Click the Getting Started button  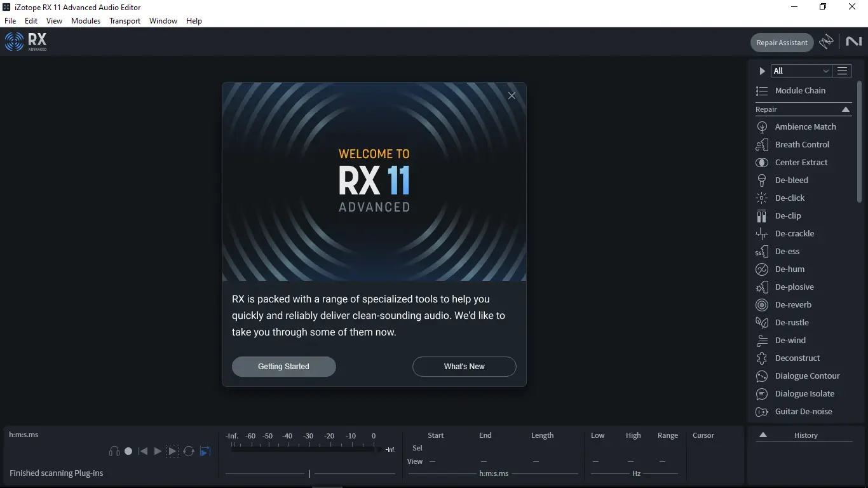tap(283, 367)
